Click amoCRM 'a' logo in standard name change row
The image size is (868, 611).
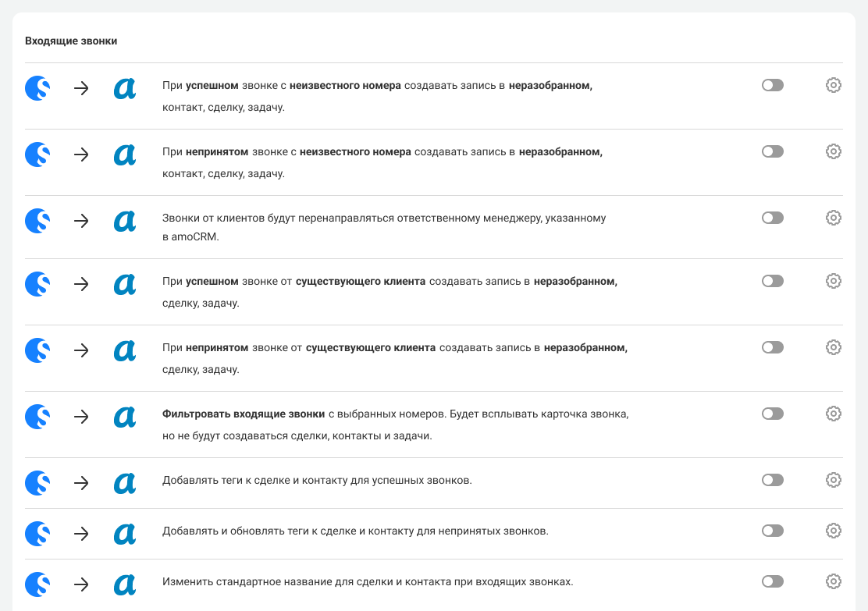coord(125,584)
